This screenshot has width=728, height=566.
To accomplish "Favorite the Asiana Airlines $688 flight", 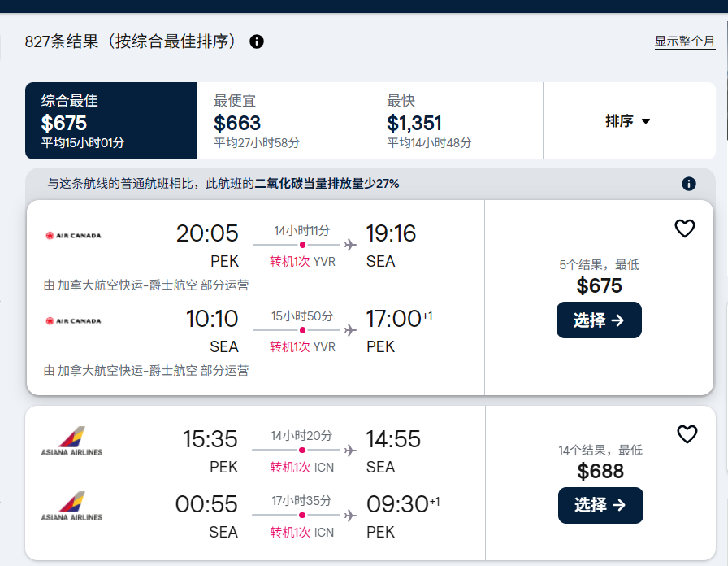I will 687,434.
